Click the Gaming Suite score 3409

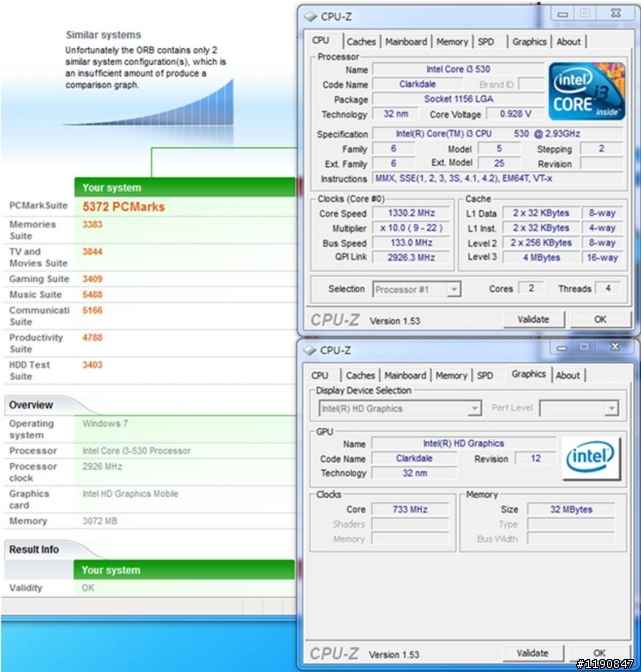(x=92, y=279)
